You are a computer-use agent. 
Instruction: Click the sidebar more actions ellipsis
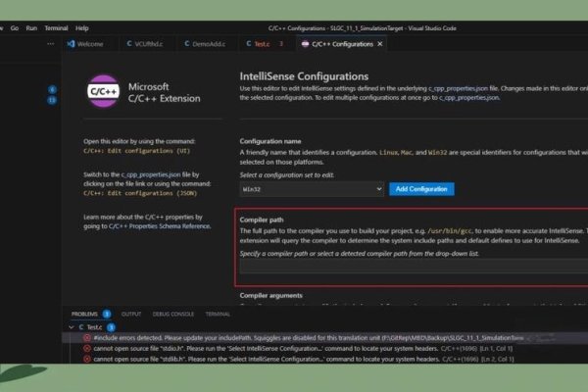point(51,44)
